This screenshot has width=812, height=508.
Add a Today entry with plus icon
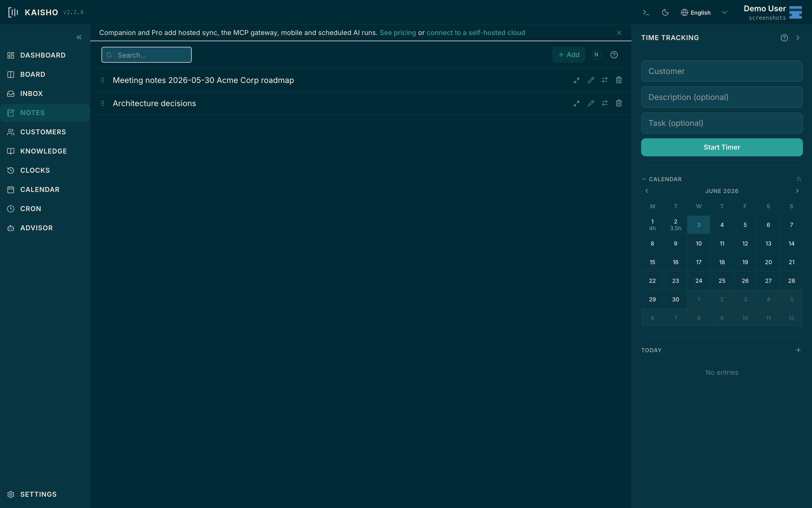point(798,350)
